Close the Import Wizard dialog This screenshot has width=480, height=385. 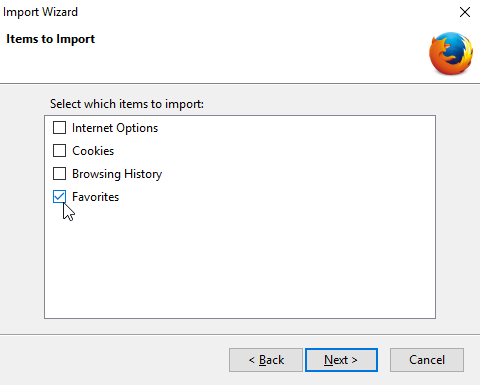[465, 12]
